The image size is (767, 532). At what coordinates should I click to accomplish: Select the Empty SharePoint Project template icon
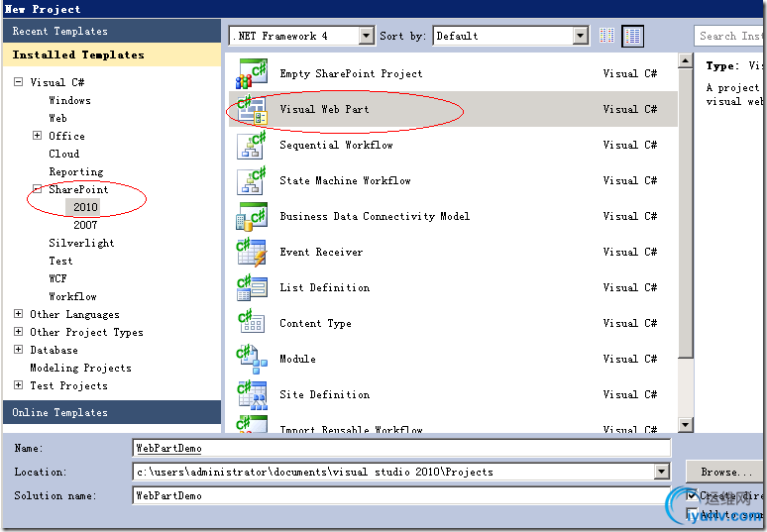252,74
